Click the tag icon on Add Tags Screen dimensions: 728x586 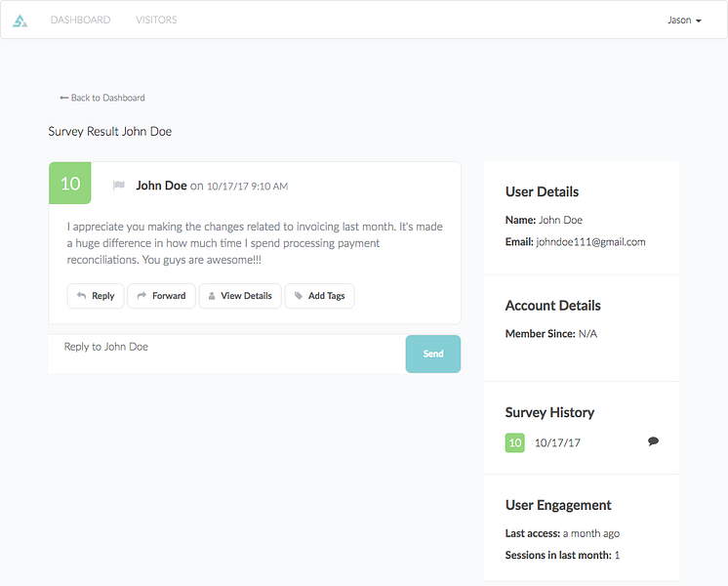299,296
